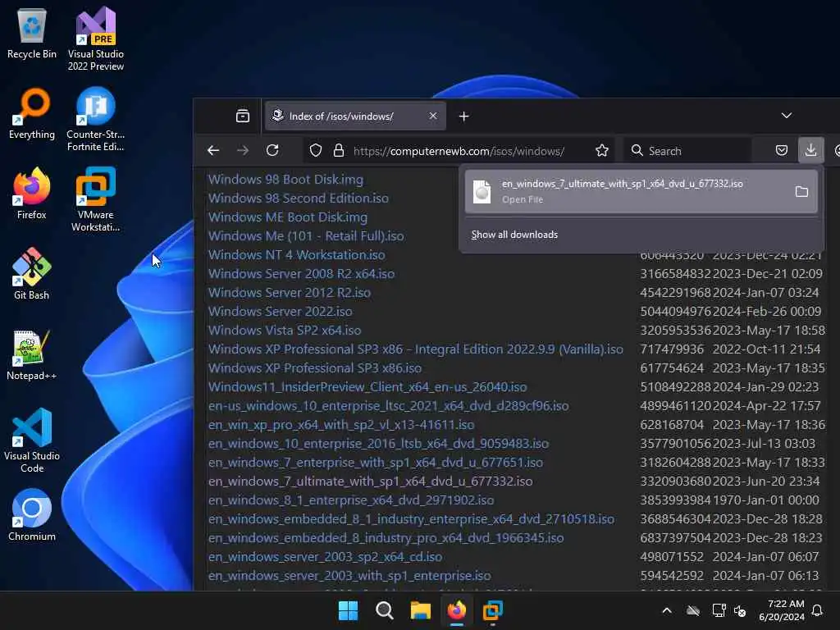This screenshot has height=630, width=840.
Task: Open en-us_windows_10_enterprise_ltsc_2021 ISO link
Action: (x=388, y=405)
